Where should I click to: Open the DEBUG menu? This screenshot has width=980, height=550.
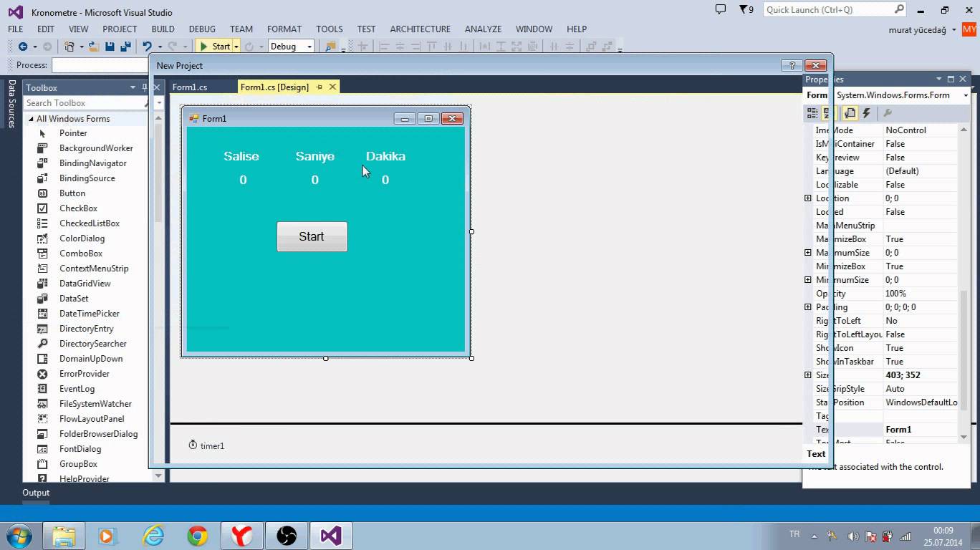(x=202, y=29)
